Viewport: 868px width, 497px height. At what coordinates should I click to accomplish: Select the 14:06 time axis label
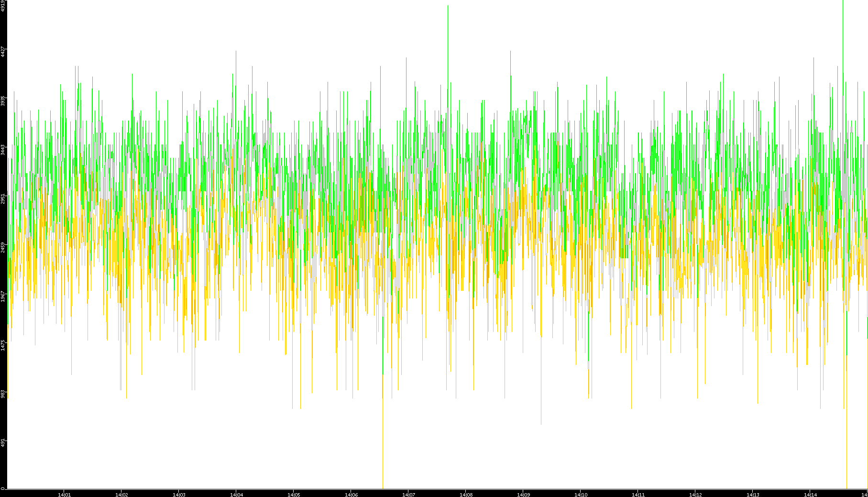click(351, 495)
